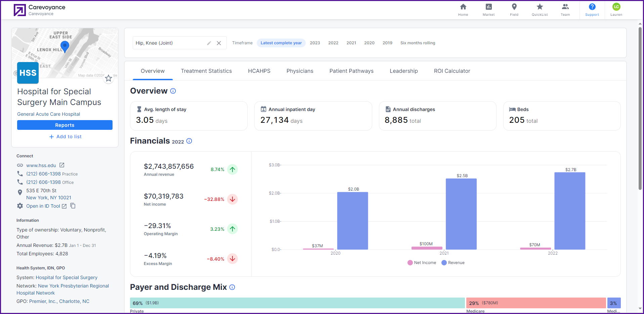The width and height of the screenshot is (644, 314).
Task: Toggle the Revenue legend series
Action: pos(453,263)
